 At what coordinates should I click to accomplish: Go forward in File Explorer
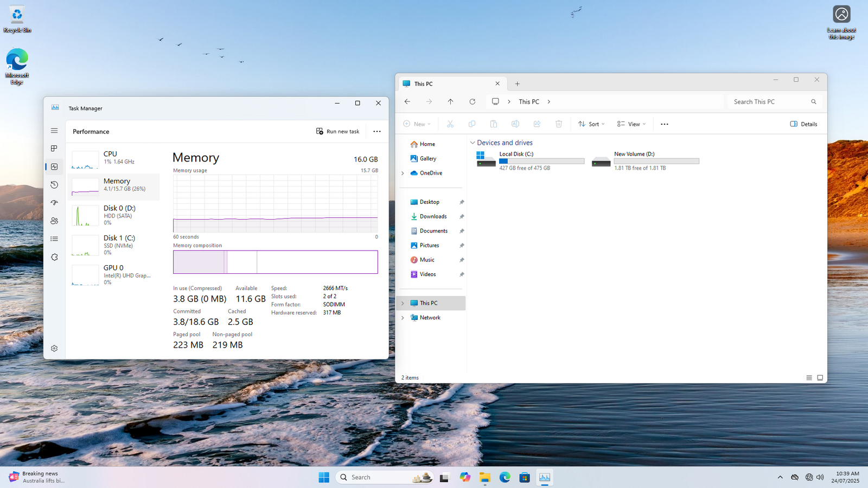429,101
